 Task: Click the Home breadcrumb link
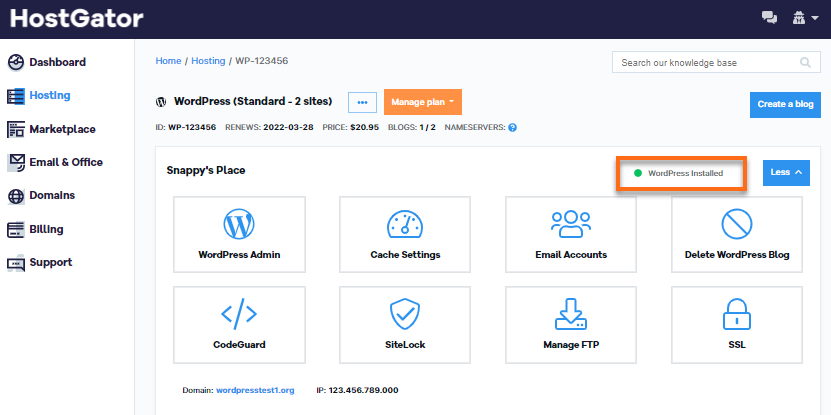click(x=168, y=61)
